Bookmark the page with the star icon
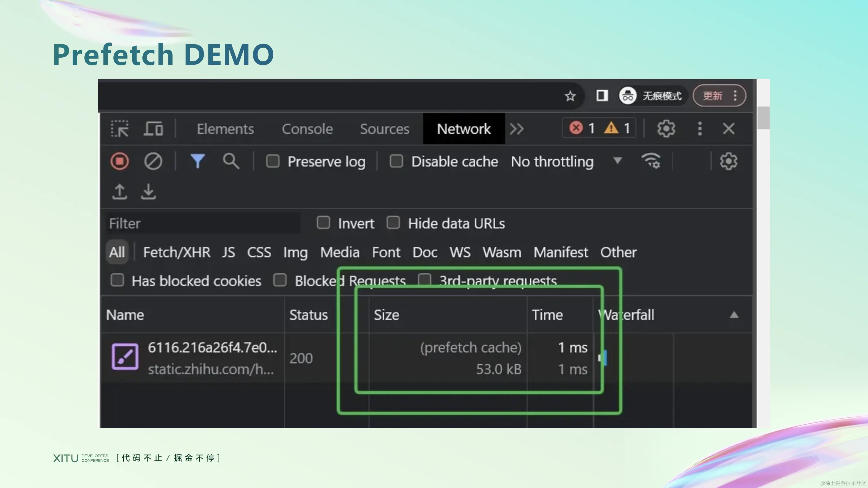 click(x=570, y=96)
